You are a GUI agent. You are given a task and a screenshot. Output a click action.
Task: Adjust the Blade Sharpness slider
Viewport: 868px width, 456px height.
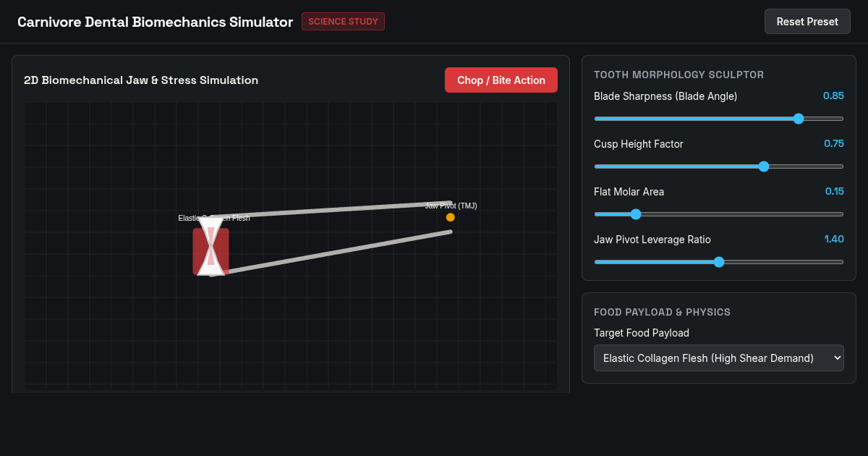tap(719, 119)
